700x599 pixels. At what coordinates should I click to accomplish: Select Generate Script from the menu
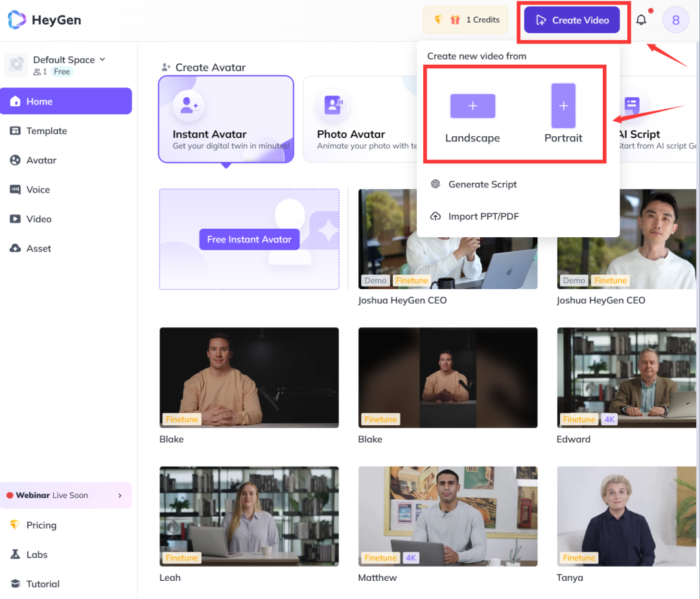(518, 184)
